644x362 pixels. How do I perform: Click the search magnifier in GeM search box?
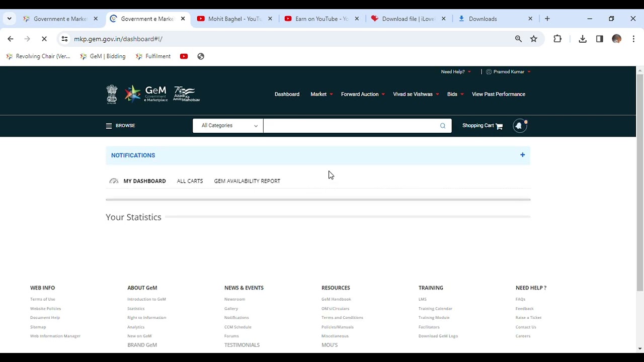point(443,126)
